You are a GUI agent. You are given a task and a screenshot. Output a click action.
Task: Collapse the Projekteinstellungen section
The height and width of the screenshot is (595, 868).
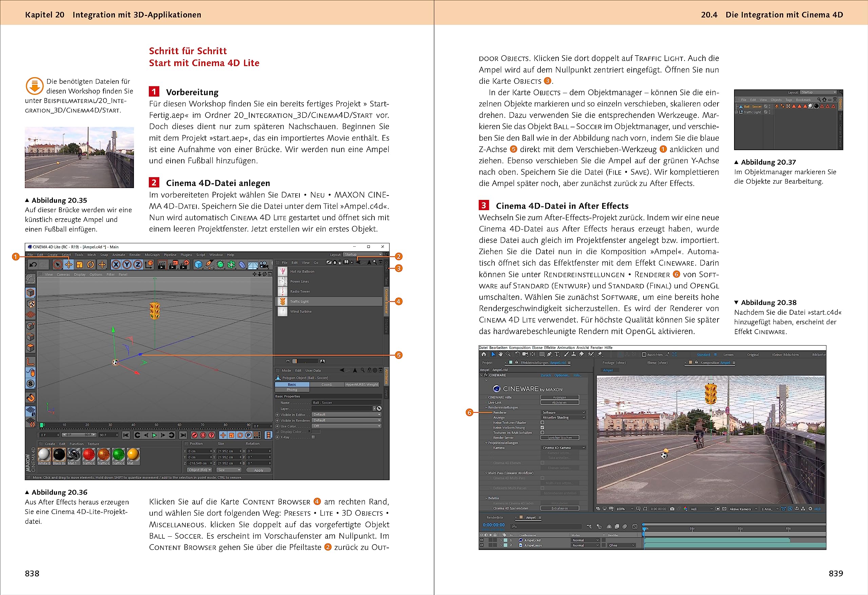click(x=486, y=443)
